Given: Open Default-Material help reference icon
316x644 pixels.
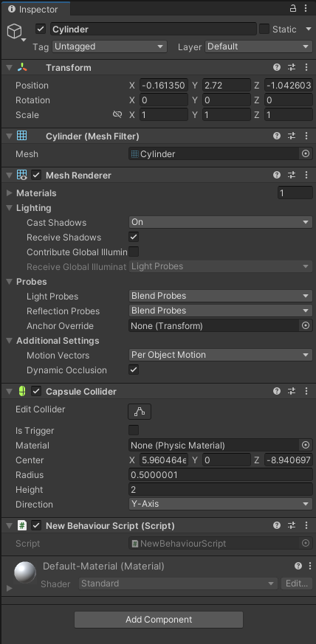Looking at the screenshot, I should pyautogui.click(x=298, y=566).
